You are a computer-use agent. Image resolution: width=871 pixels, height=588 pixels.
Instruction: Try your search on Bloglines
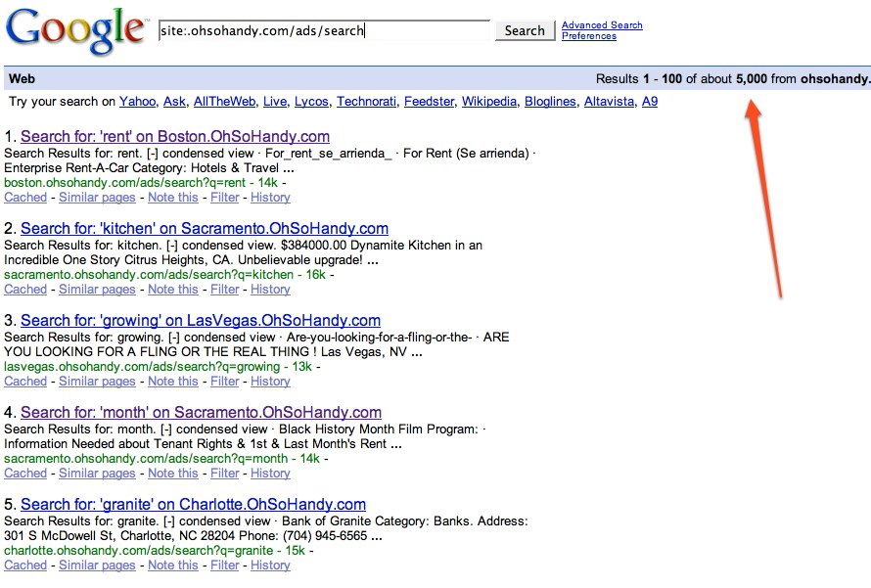click(550, 102)
